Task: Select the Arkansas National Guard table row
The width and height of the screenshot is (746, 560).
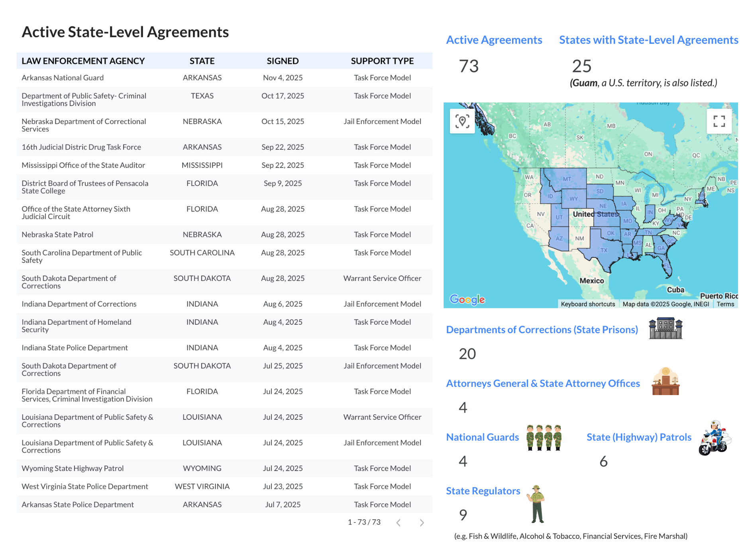Action: coord(224,78)
